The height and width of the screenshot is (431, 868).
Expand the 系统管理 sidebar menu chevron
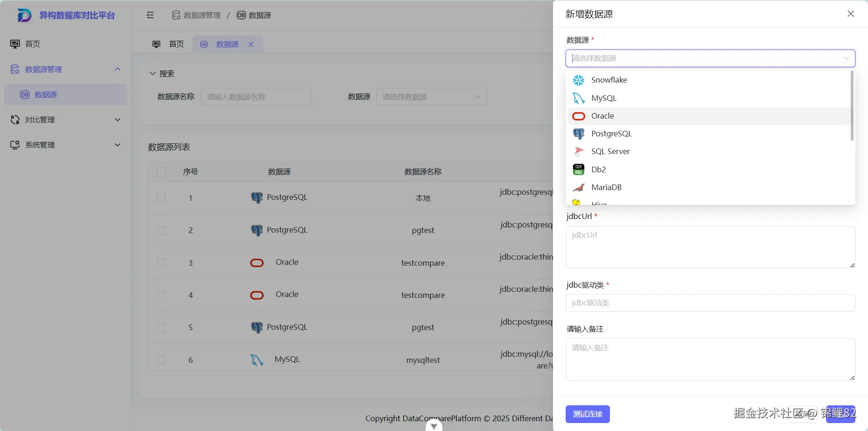(x=118, y=145)
